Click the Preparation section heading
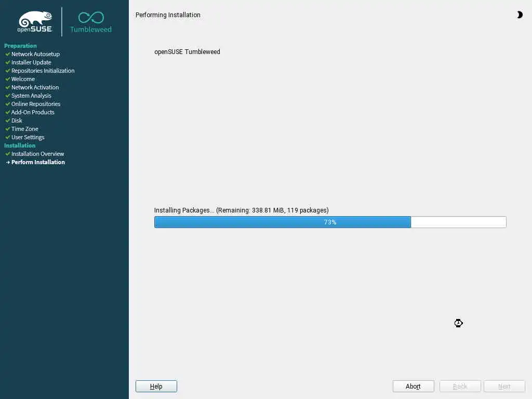The height and width of the screenshot is (399, 532). pyautogui.click(x=20, y=46)
